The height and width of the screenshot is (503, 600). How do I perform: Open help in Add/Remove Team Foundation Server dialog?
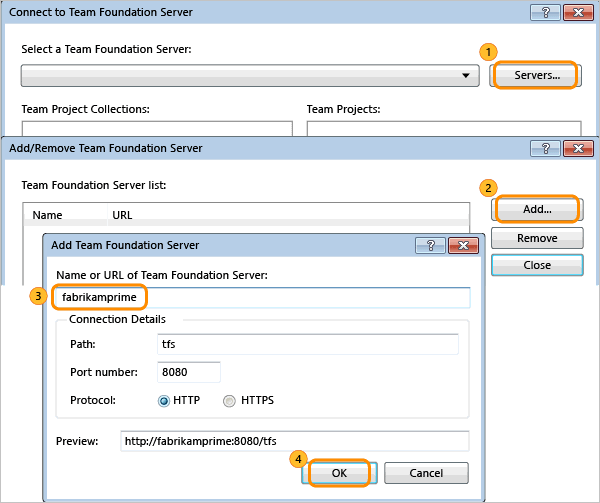(x=546, y=148)
